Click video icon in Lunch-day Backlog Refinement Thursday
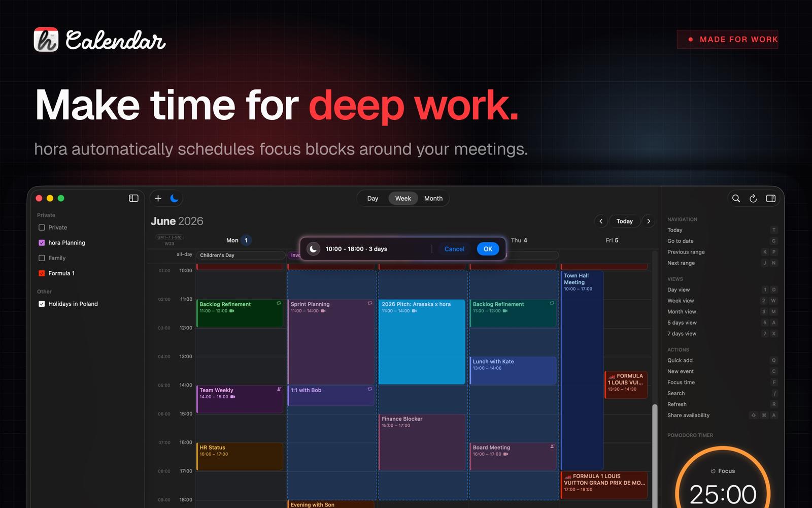This screenshot has width=812, height=508. (505, 311)
